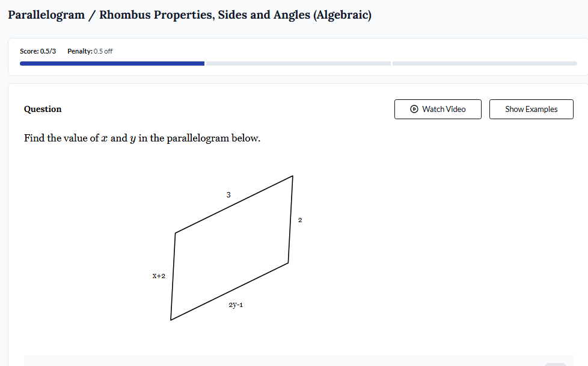Click the Penalty: 0.5 off text

tap(90, 51)
